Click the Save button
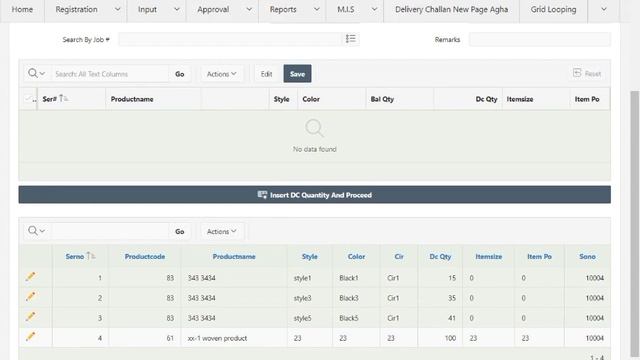The height and width of the screenshot is (360, 640). coord(298,74)
